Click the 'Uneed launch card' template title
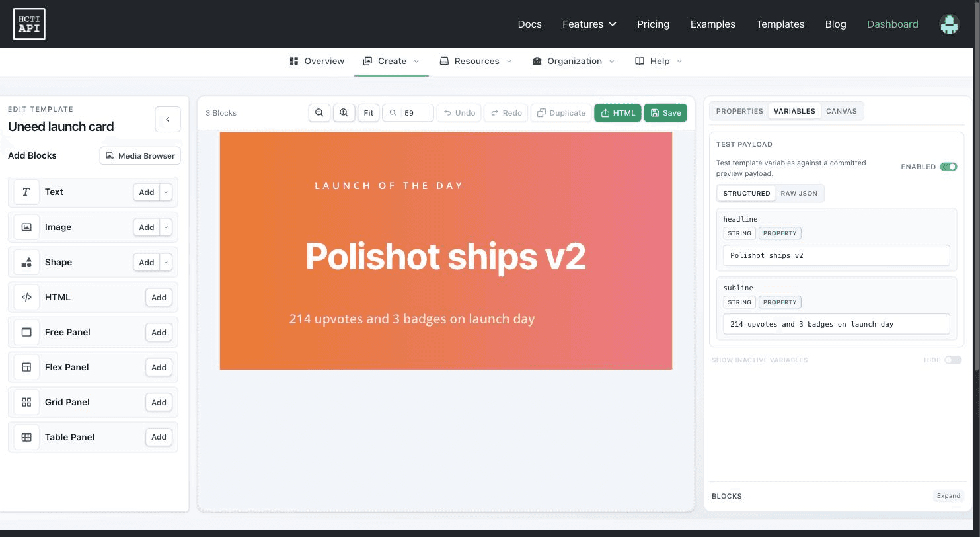Image resolution: width=980 pixels, height=537 pixels. (x=61, y=126)
